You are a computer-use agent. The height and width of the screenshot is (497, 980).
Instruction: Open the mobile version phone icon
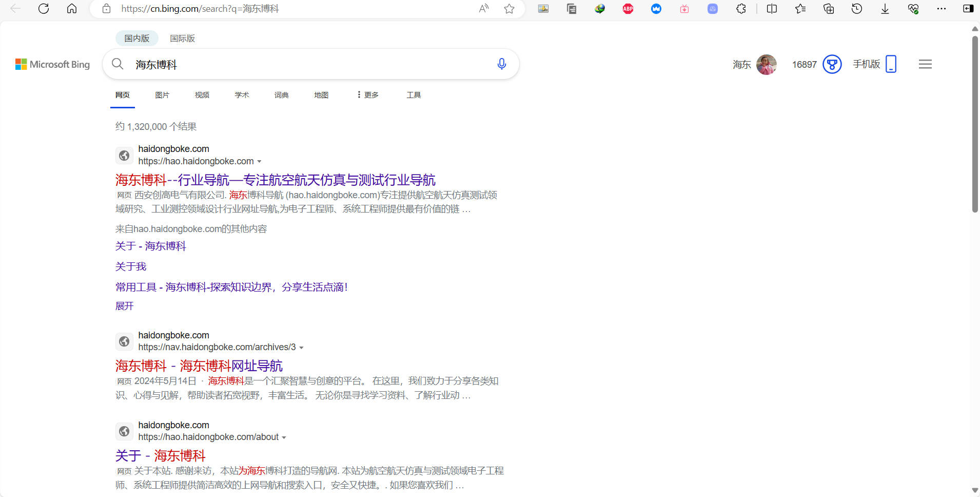[x=891, y=64]
